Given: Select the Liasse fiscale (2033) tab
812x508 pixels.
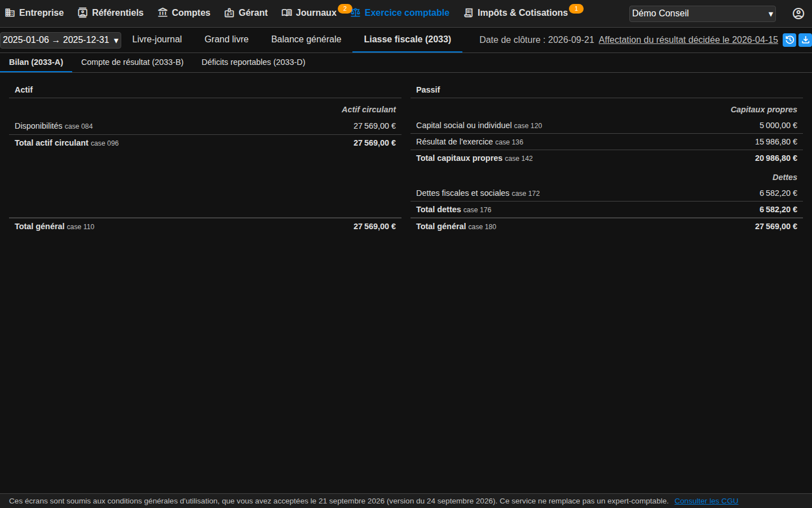Looking at the screenshot, I should (407, 40).
